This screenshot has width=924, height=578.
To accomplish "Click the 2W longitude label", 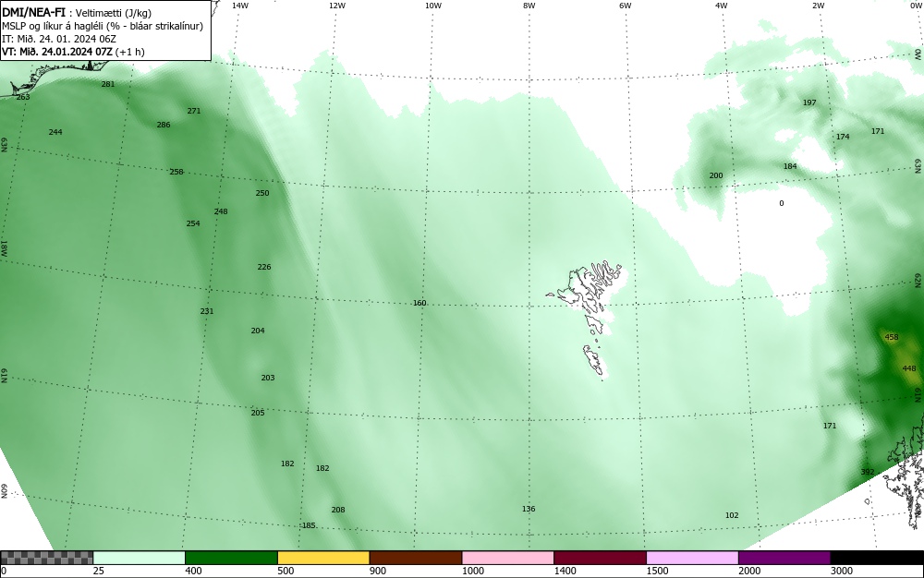I will click(818, 6).
